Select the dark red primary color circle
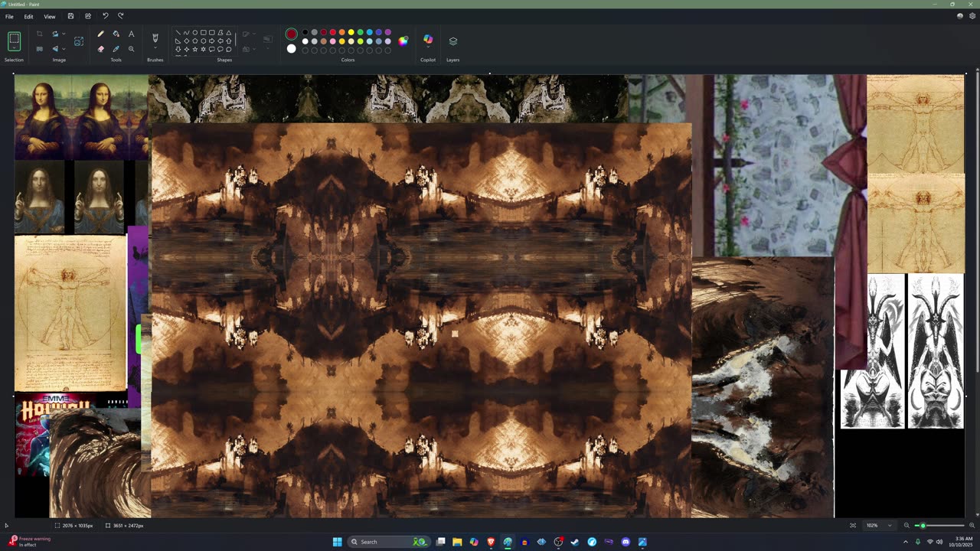Viewport: 980px width, 551px height. (x=291, y=34)
